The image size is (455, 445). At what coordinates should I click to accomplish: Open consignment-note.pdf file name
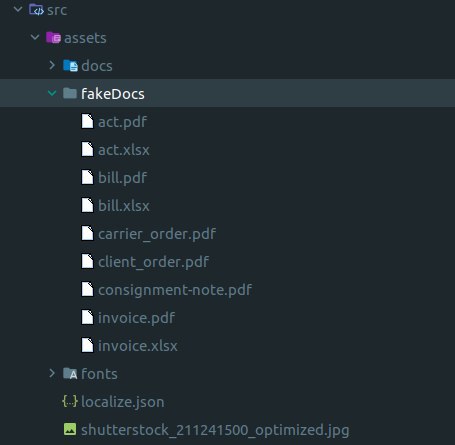175,290
